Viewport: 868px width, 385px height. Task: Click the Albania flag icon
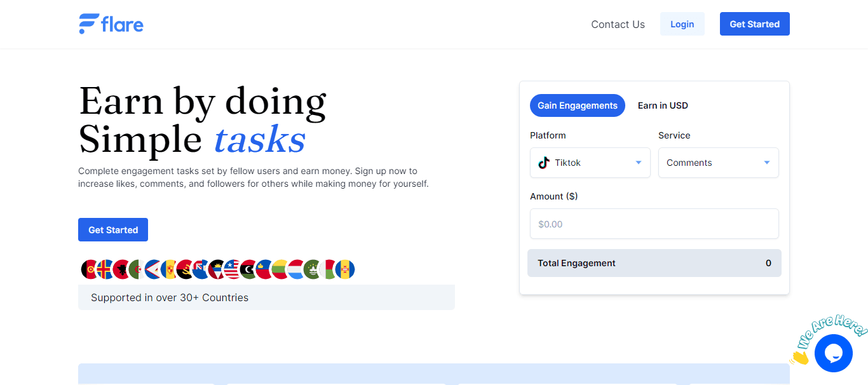click(x=121, y=269)
